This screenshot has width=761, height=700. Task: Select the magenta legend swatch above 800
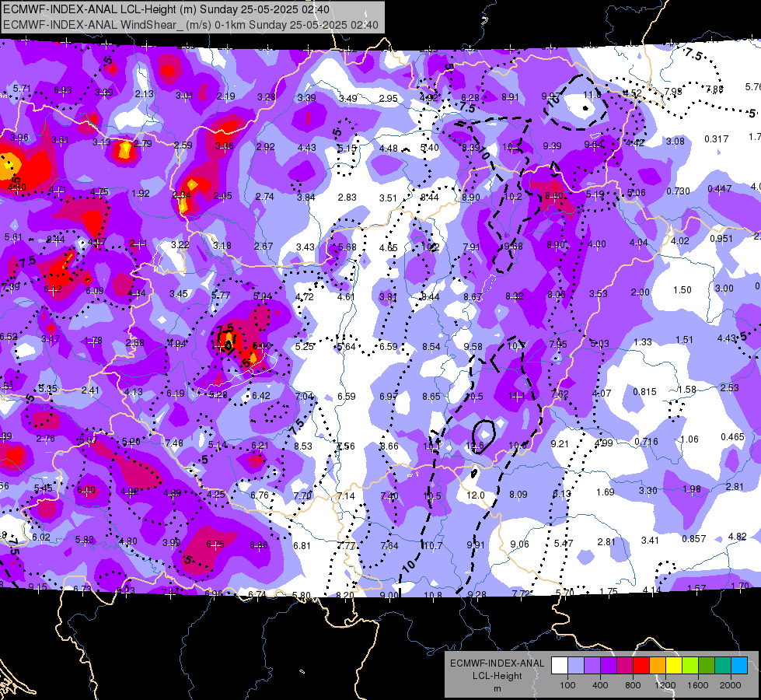tap(625, 666)
